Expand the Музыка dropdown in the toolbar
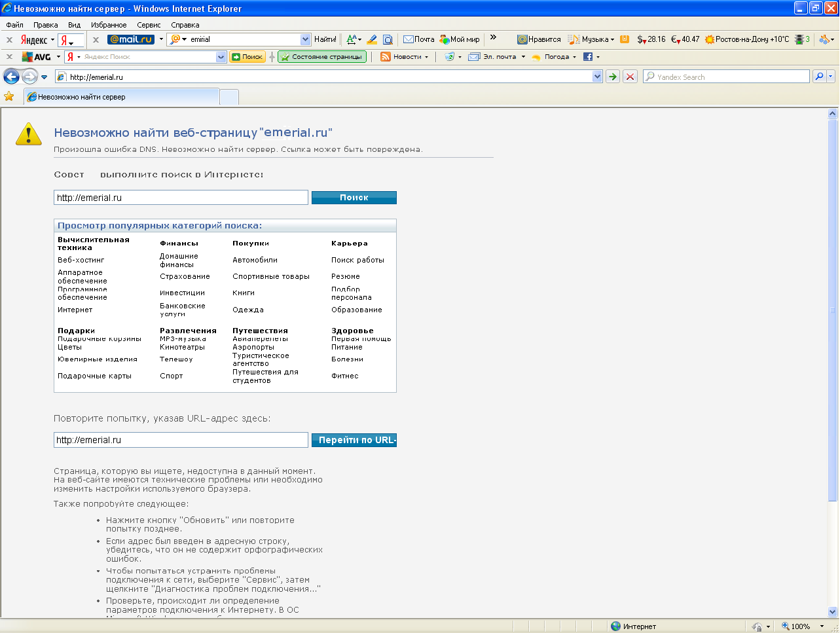840x633 pixels. [x=612, y=40]
